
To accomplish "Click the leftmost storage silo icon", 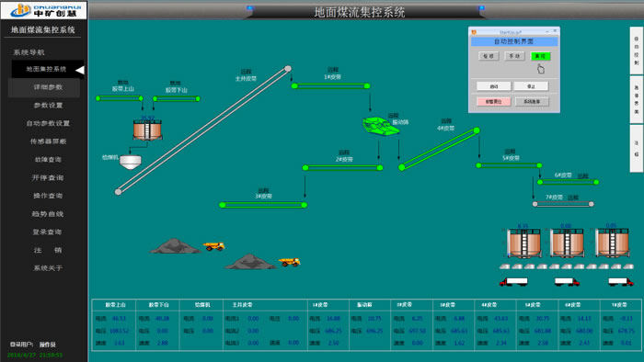I will 523,243.
